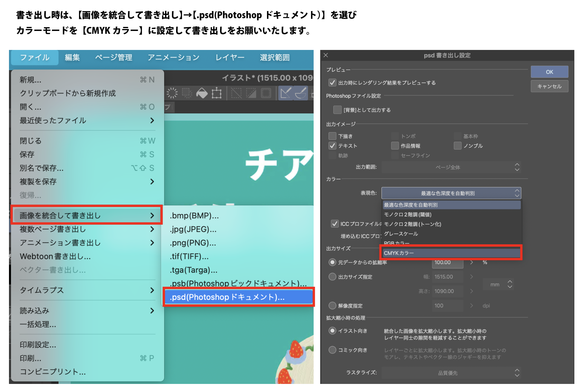This screenshot has height=392, width=586.
Task: Click the width 1515.00 field
Action: [x=448, y=277]
